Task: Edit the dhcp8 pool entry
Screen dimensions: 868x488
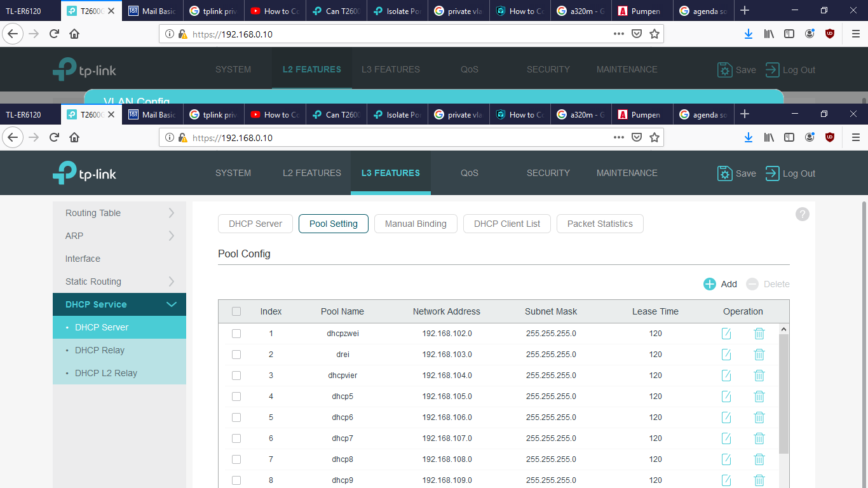Action: pyautogui.click(x=726, y=459)
